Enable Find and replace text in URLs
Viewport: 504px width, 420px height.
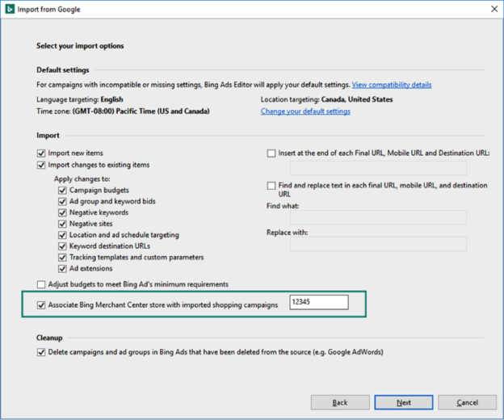point(271,186)
